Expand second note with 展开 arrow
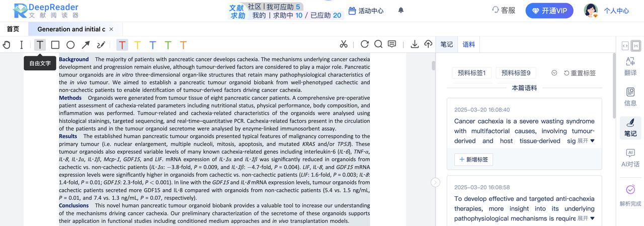Screen dimensions: 644x226 [586, 218]
